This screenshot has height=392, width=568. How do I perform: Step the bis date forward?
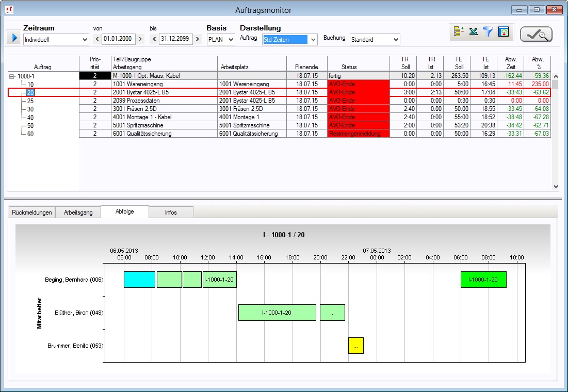point(198,39)
